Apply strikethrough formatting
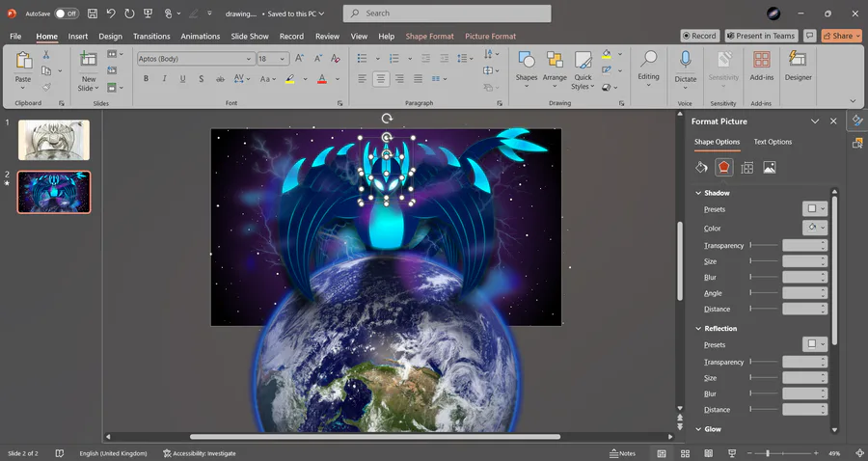The width and height of the screenshot is (868, 461). (220, 79)
